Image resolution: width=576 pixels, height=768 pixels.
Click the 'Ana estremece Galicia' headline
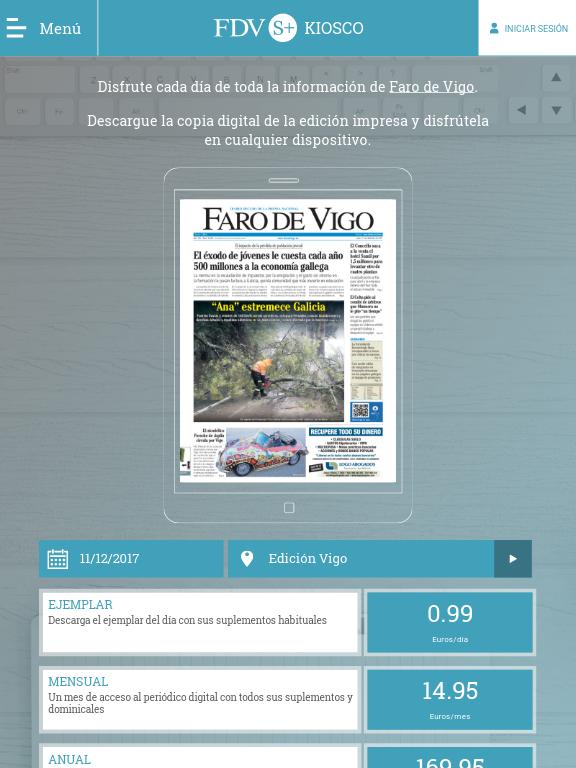coord(268,307)
